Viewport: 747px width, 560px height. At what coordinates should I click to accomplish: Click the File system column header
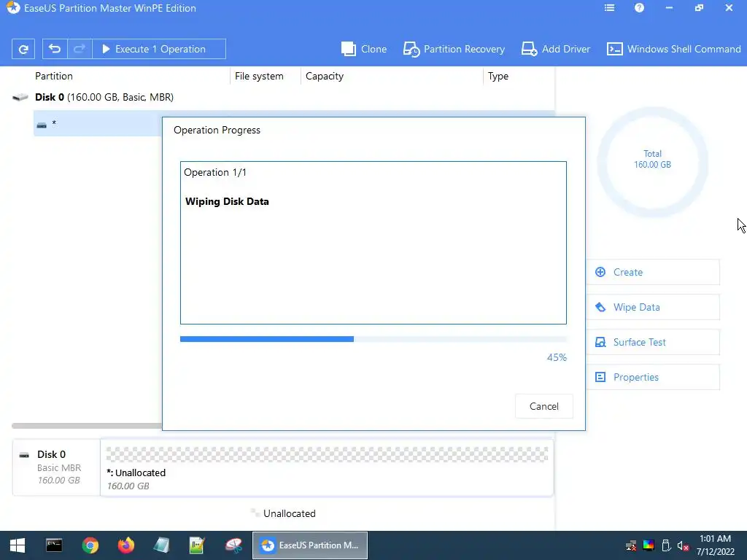(x=259, y=76)
